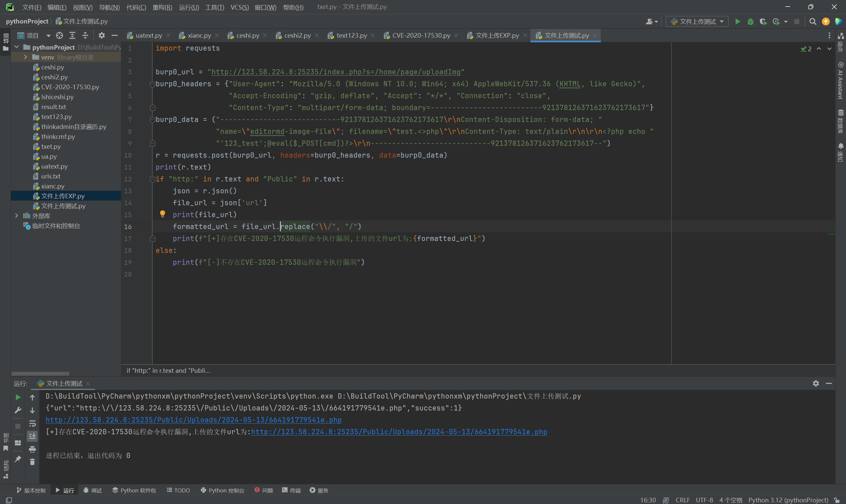The height and width of the screenshot is (504, 846).
Task: Expand all in the project tree
Action: click(72, 35)
